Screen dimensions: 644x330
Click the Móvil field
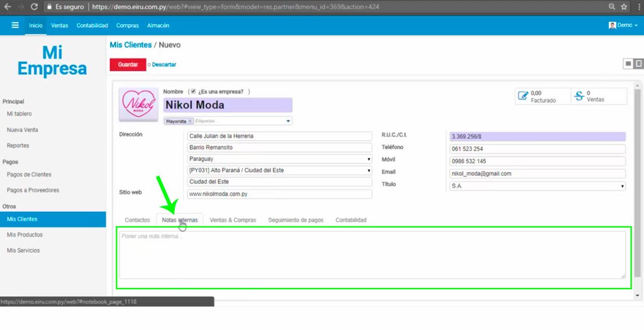(x=538, y=162)
